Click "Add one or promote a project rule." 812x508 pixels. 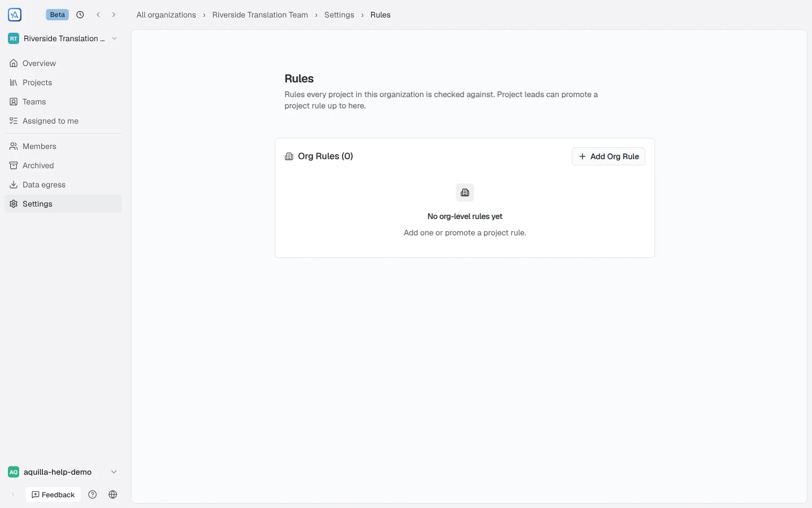tap(465, 233)
